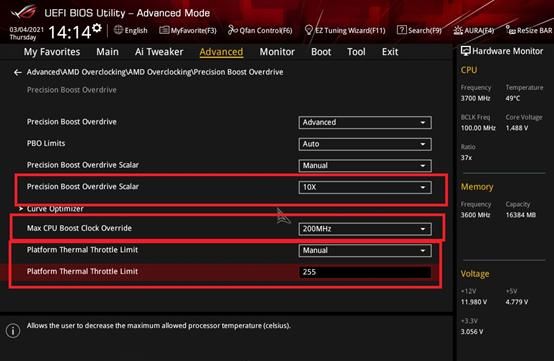This screenshot has width=554, height=361.
Task: Click the back arrow beside the breadcrumb path
Action: point(18,72)
